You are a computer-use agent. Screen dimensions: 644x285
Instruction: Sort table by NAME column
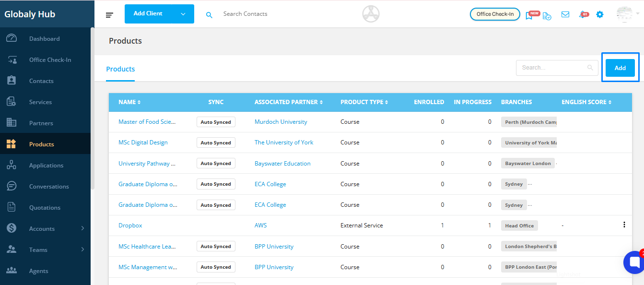pos(129,102)
